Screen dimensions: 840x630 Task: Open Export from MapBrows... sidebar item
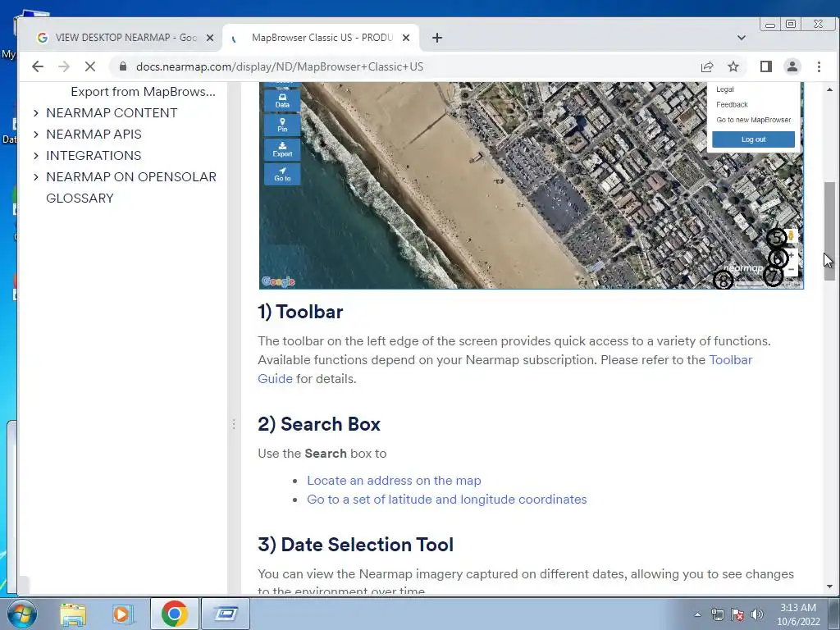click(143, 92)
